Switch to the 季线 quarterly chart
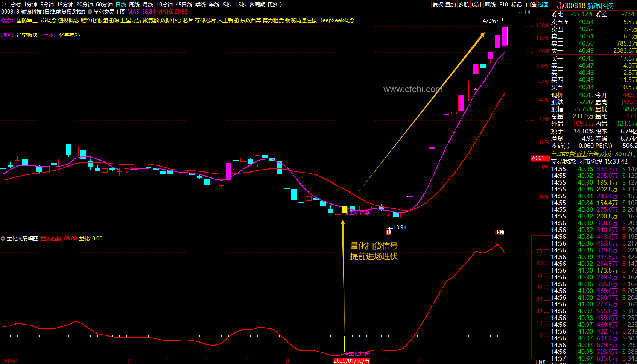Image resolution: width=637 pixels, height=364 pixels. pos(201,5)
